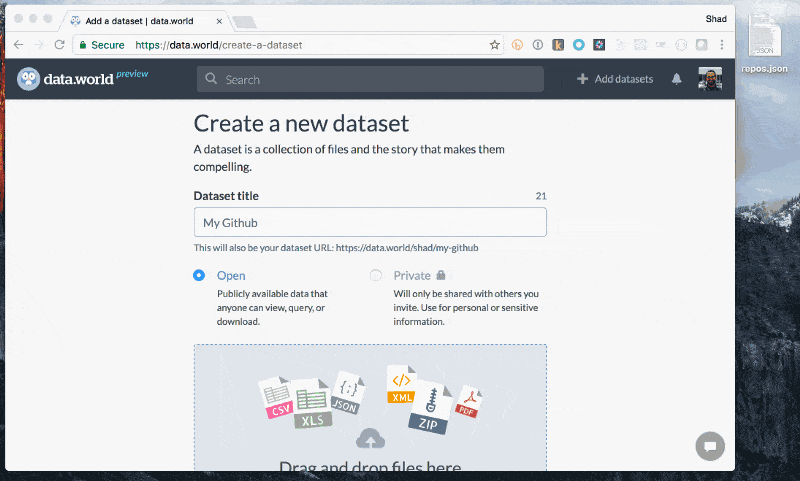The height and width of the screenshot is (481, 800).
Task: Click the CSV file type icon
Action: tap(277, 398)
